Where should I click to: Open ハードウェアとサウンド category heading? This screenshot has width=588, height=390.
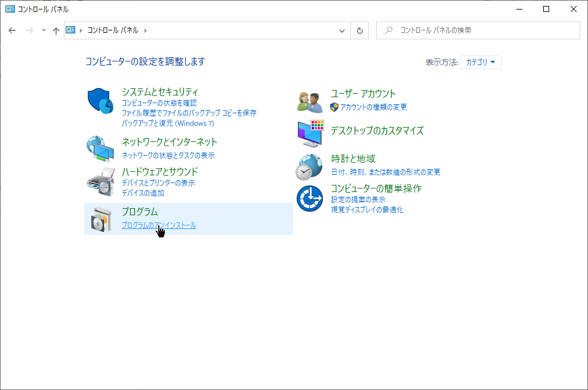click(160, 172)
